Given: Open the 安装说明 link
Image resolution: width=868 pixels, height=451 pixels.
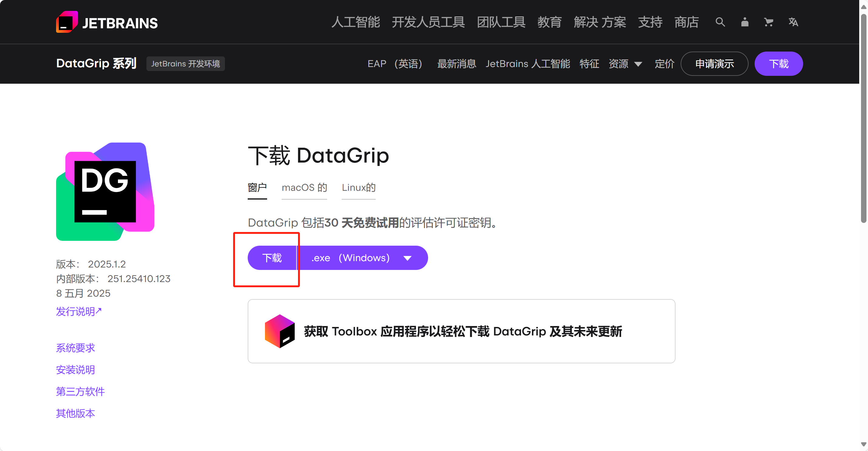Looking at the screenshot, I should (x=75, y=370).
